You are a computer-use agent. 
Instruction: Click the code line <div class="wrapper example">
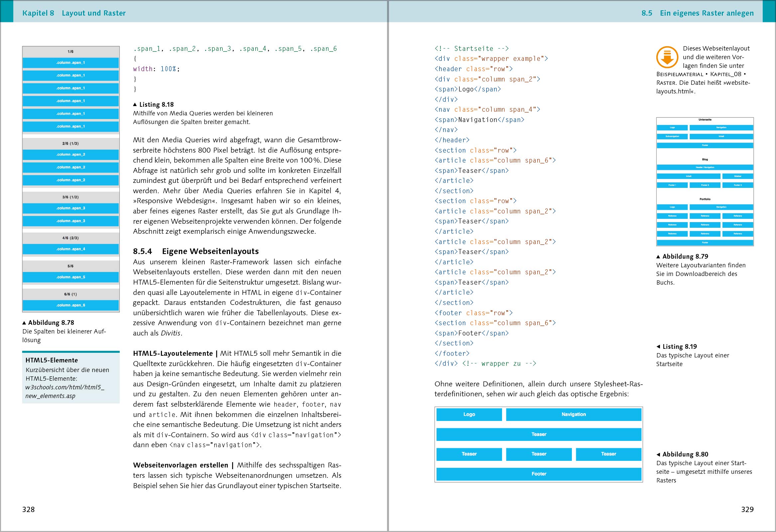pos(491,59)
